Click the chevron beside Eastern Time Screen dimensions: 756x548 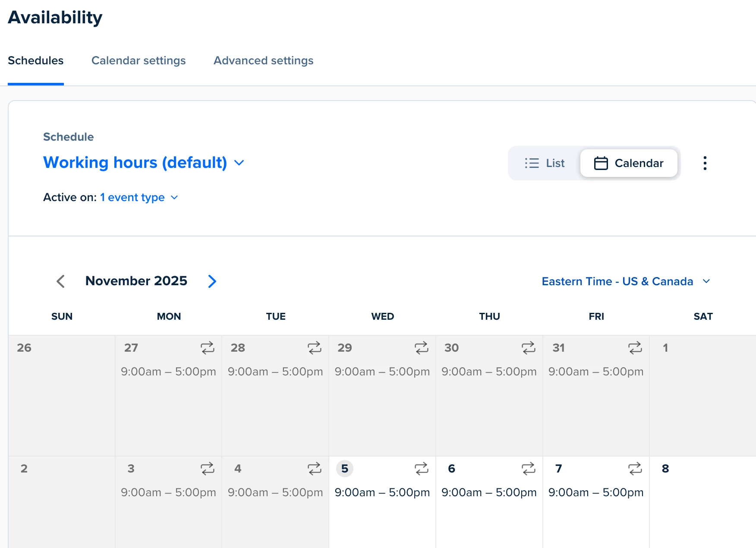[x=706, y=281]
